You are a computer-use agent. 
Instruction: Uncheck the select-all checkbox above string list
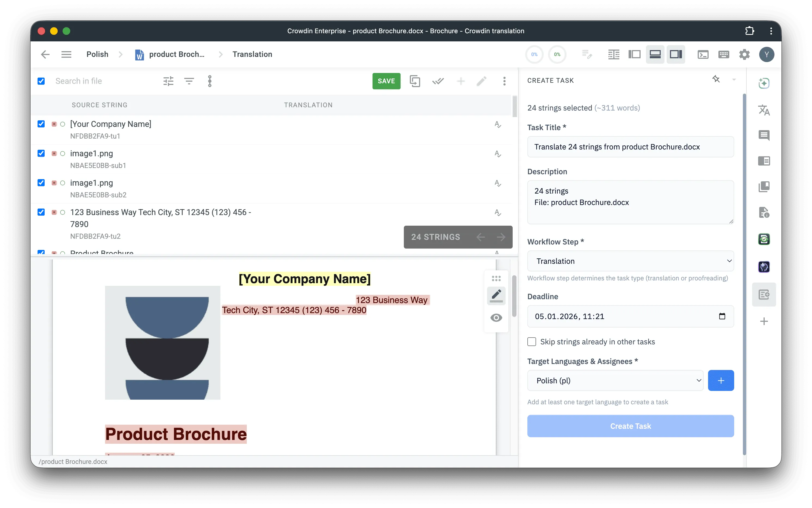click(41, 81)
